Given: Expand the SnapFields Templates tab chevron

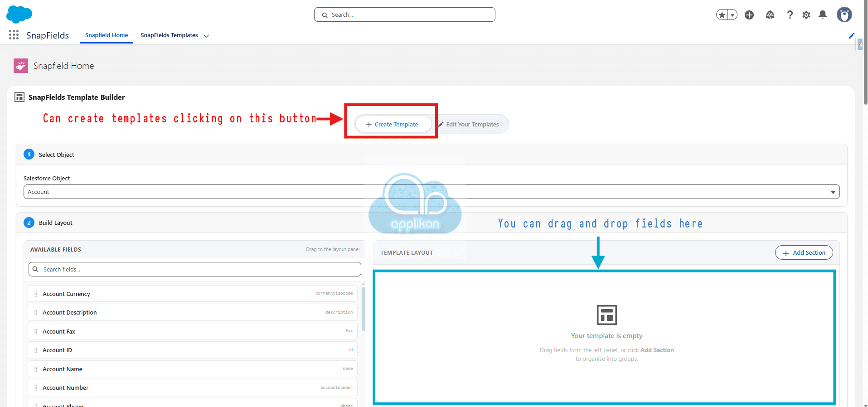Looking at the screenshot, I should [x=206, y=36].
